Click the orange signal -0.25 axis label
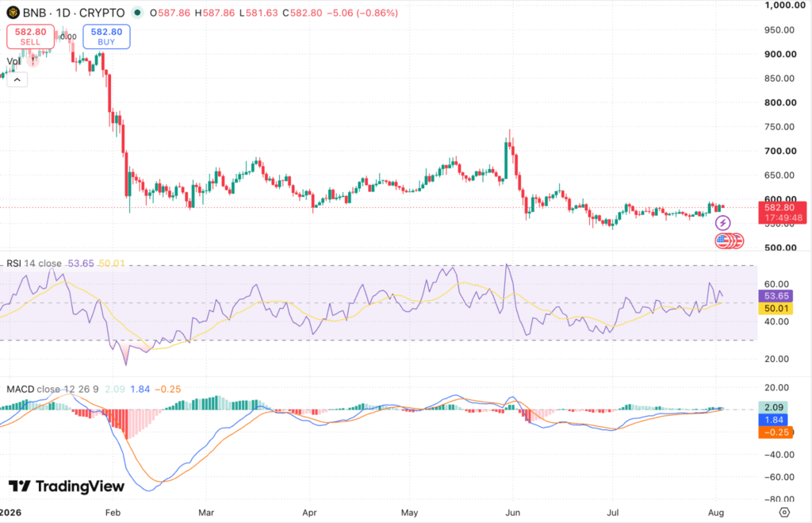The width and height of the screenshot is (812, 523). [x=776, y=433]
